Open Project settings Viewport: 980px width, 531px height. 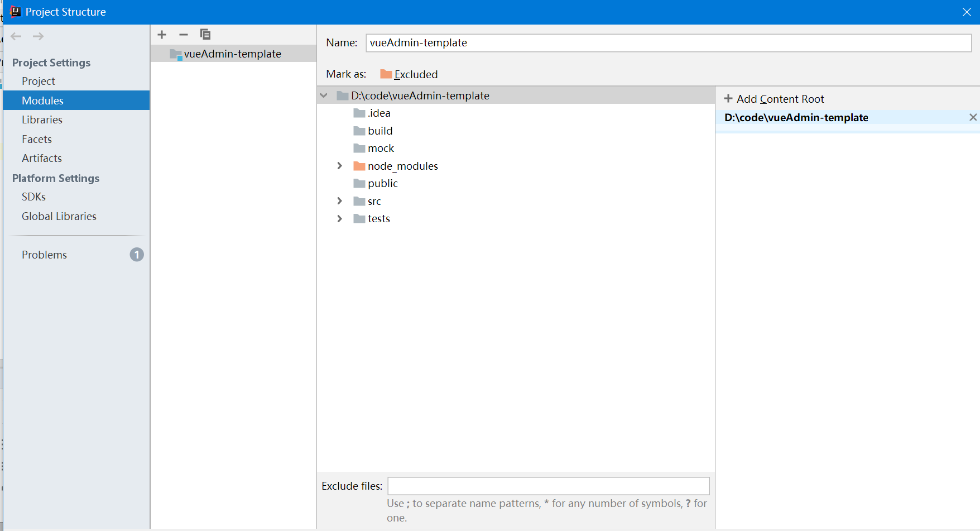point(39,81)
